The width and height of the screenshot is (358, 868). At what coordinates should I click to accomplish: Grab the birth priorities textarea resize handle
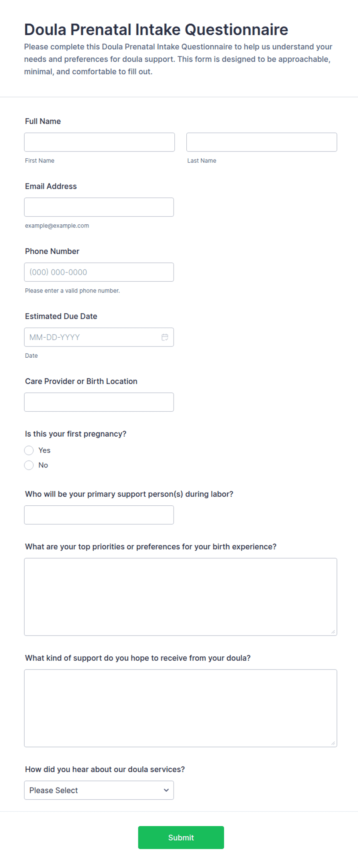(333, 631)
